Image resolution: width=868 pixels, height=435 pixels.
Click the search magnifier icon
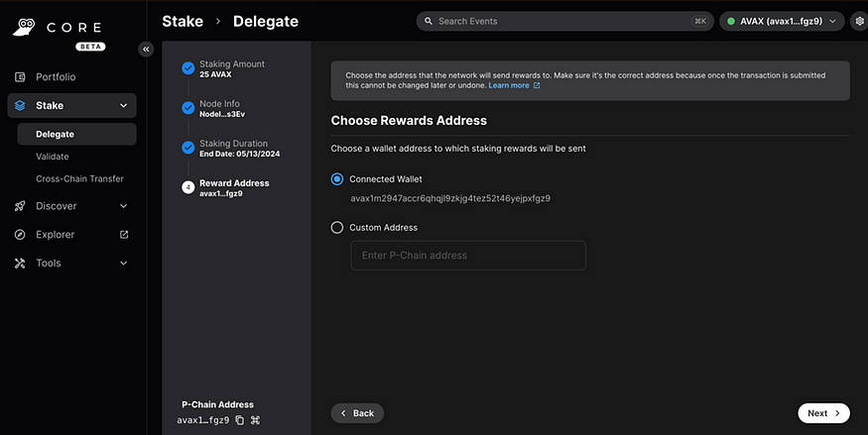coord(429,21)
